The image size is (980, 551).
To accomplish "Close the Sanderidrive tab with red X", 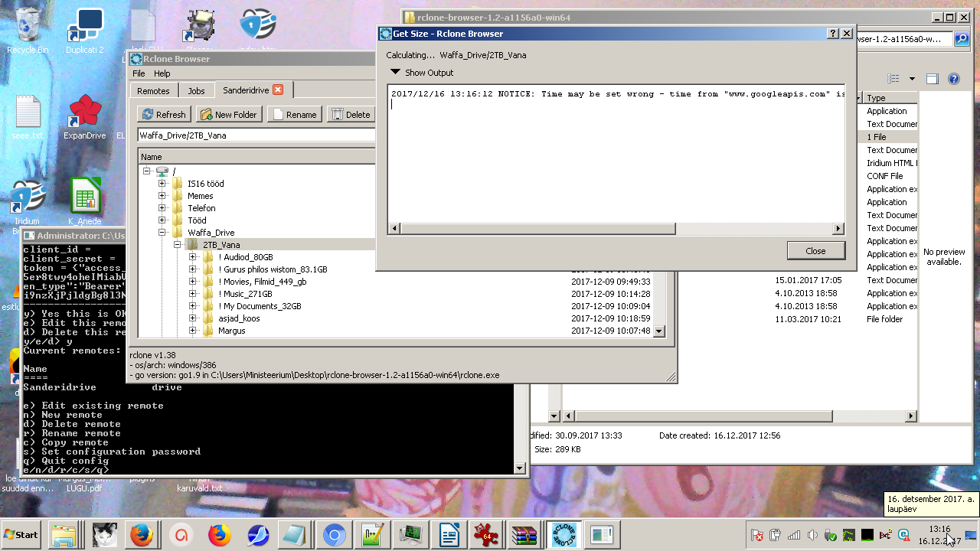I will pos(278,90).
